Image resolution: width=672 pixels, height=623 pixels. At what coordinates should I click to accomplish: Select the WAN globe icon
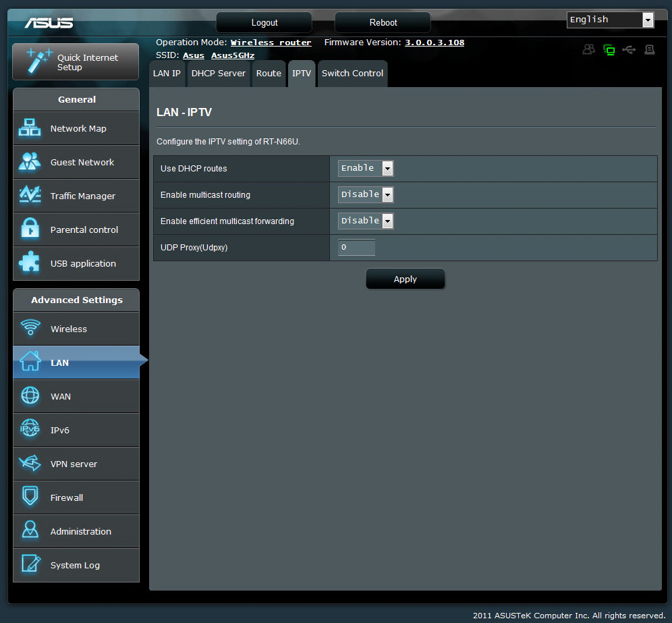[x=30, y=396]
